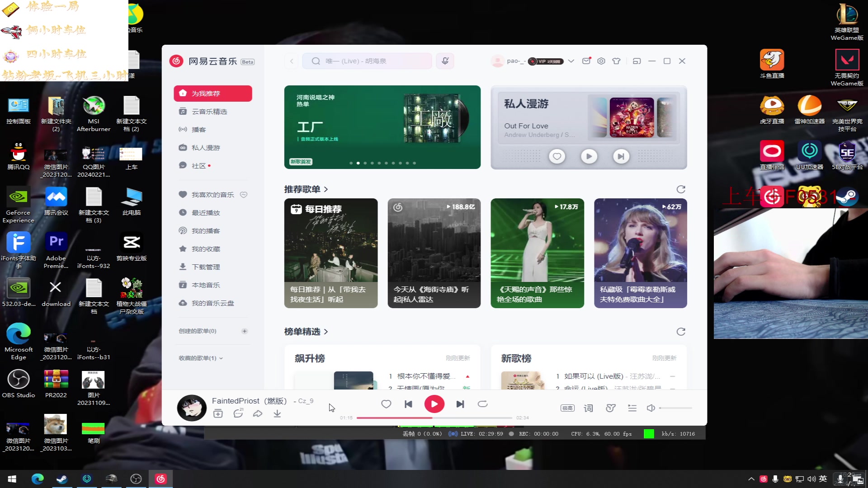
Task: Add current song to a playlist
Action: tap(218, 413)
